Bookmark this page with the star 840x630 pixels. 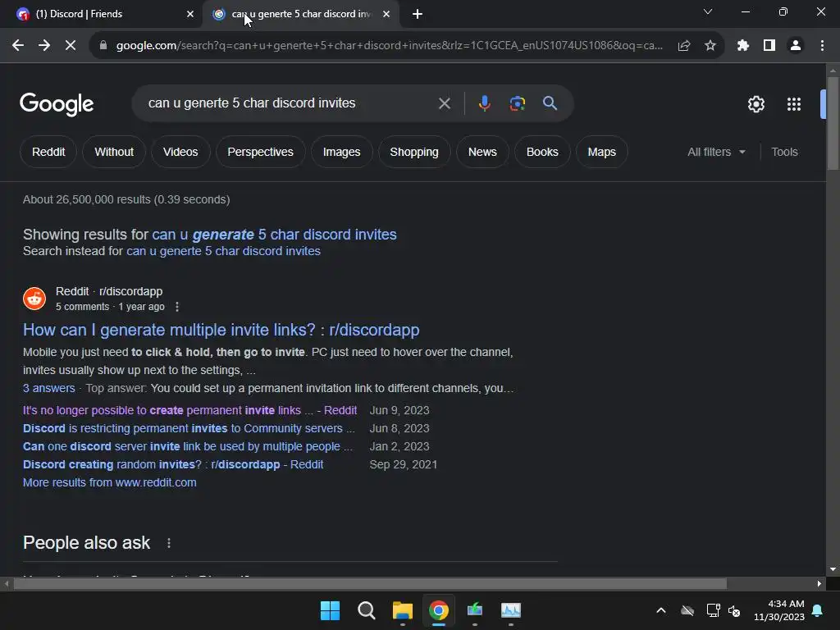point(710,46)
